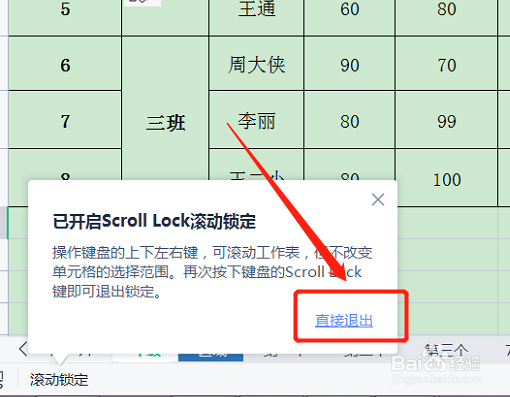
Task: Click the popup title 已开启Scroll Lock滚动锁定
Action: click(x=154, y=221)
